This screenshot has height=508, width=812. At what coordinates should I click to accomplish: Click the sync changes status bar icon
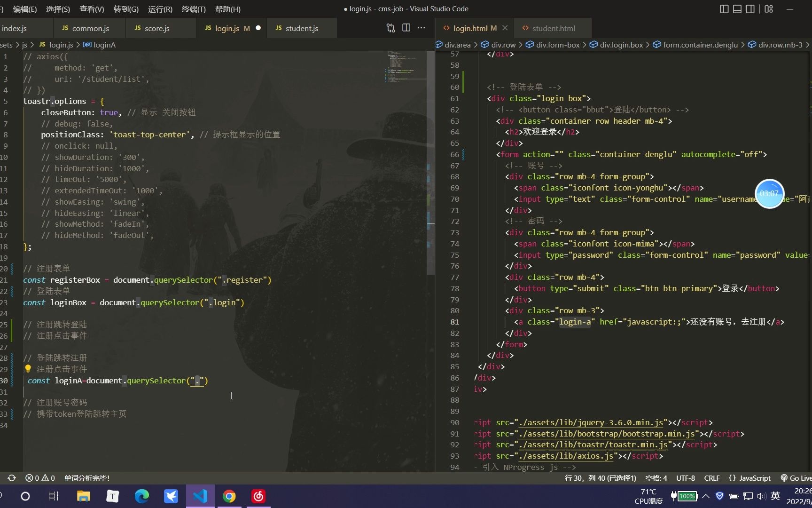[x=12, y=478]
